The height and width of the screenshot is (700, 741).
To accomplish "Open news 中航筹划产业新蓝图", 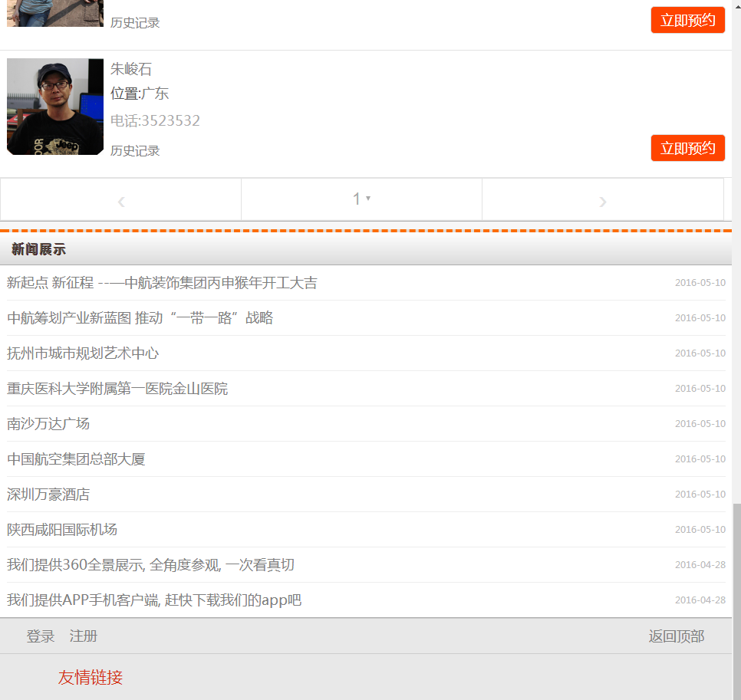I will coord(140,318).
